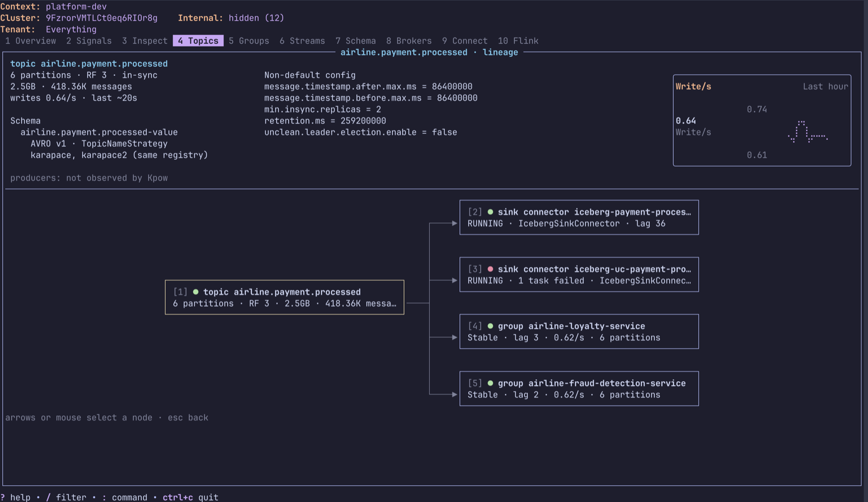Click red status dot on iceberg-uc-payment-pro connector
Image resolution: width=868 pixels, height=502 pixels.
coord(490,269)
